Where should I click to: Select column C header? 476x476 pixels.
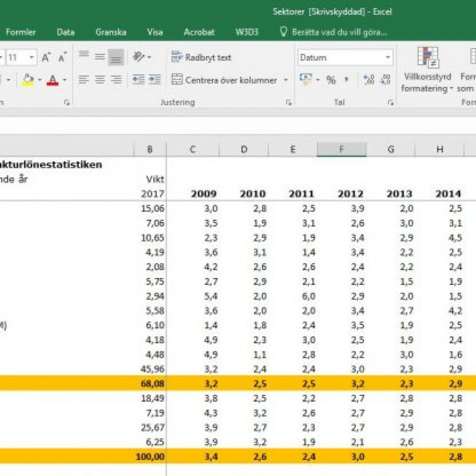[x=193, y=149]
